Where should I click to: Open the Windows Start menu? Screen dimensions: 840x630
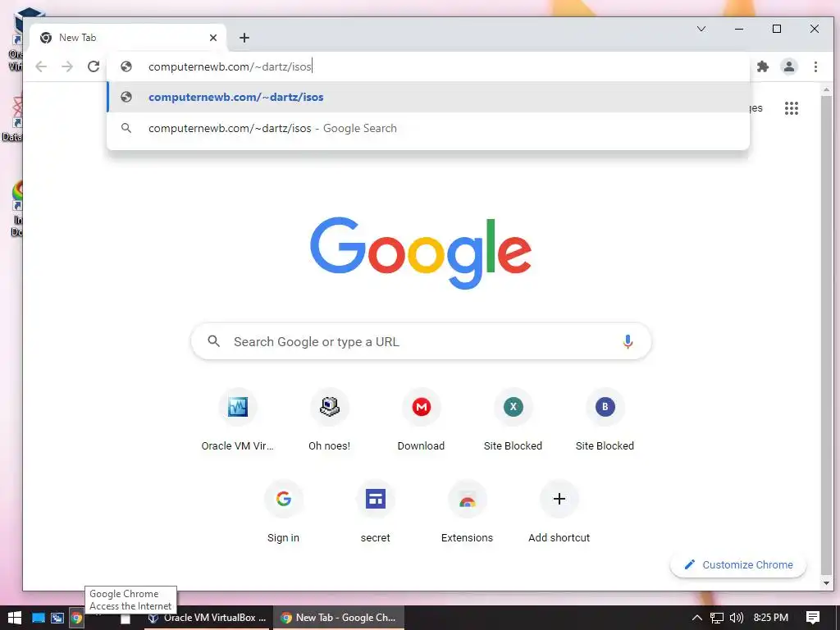click(15, 618)
